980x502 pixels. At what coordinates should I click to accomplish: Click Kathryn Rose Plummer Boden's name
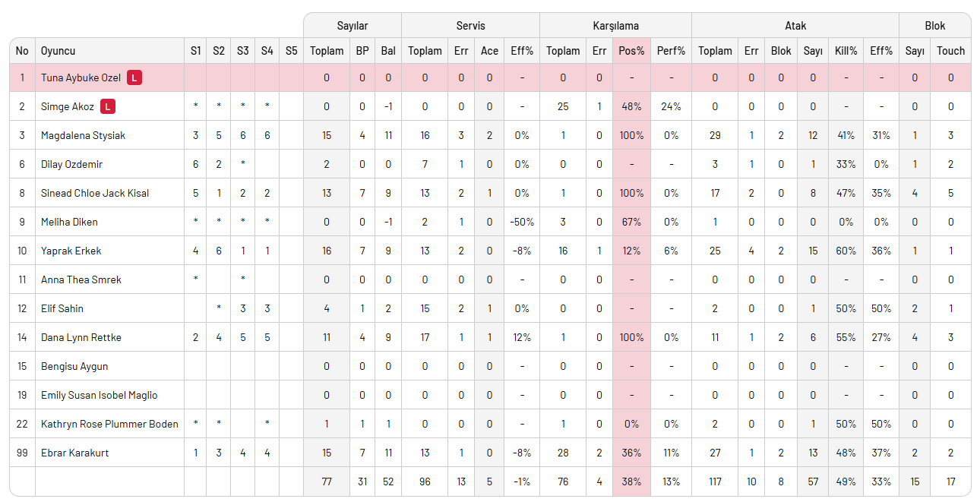tap(109, 424)
